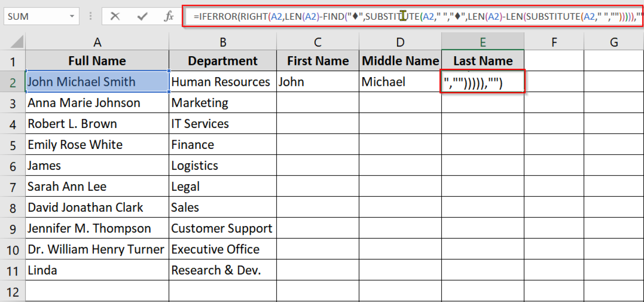
Task: Select cell B7 containing Legal
Action: (222, 186)
